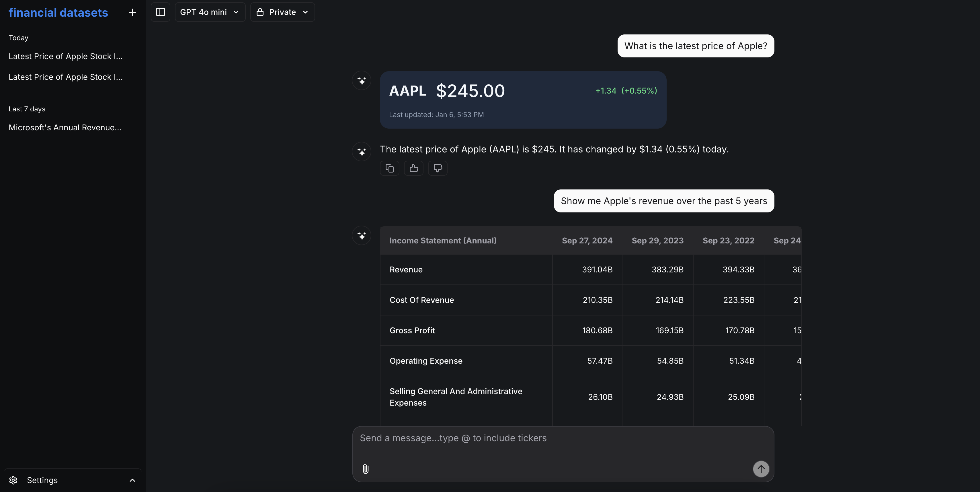The image size is (980, 492).
Task: Click the lock icon in the Private button
Action: (x=260, y=12)
